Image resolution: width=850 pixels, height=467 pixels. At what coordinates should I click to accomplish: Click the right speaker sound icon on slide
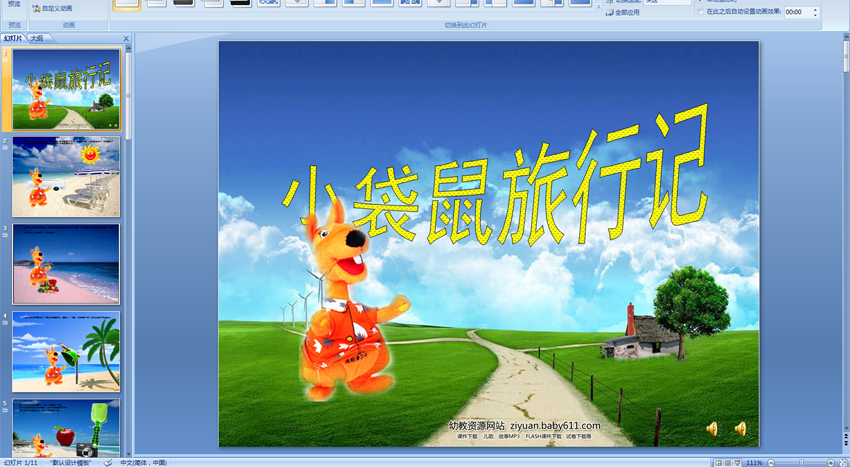(741, 429)
